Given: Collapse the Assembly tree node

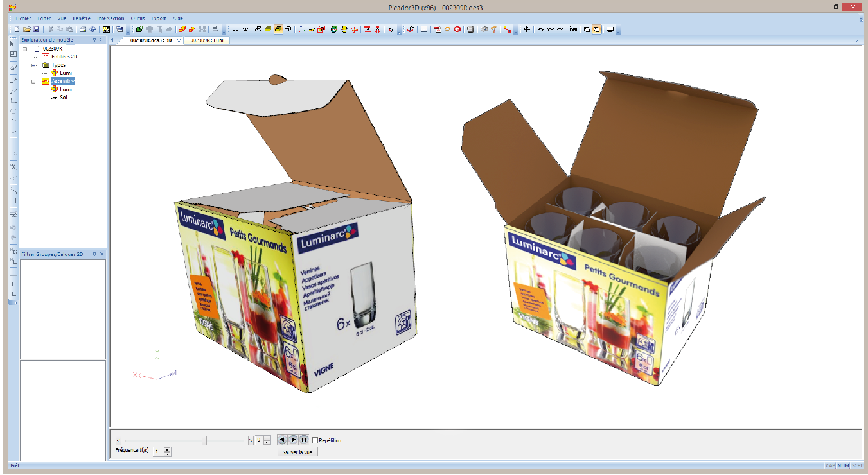Looking at the screenshot, I should click(x=33, y=82).
